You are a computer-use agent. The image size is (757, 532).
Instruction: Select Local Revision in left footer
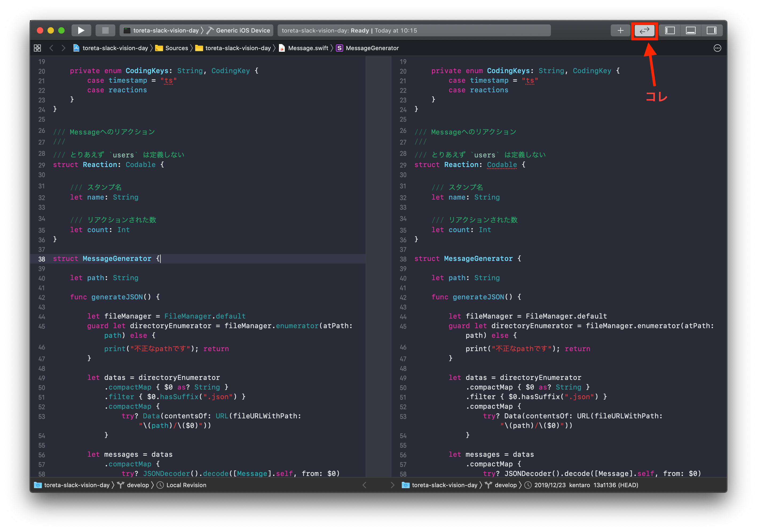pos(186,485)
